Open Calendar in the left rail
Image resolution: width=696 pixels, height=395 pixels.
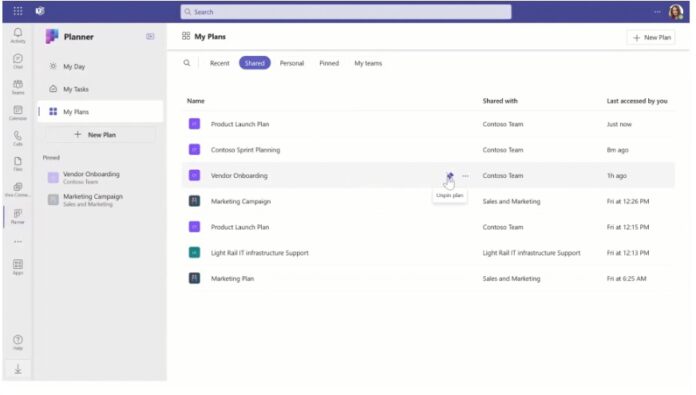pyautogui.click(x=18, y=113)
